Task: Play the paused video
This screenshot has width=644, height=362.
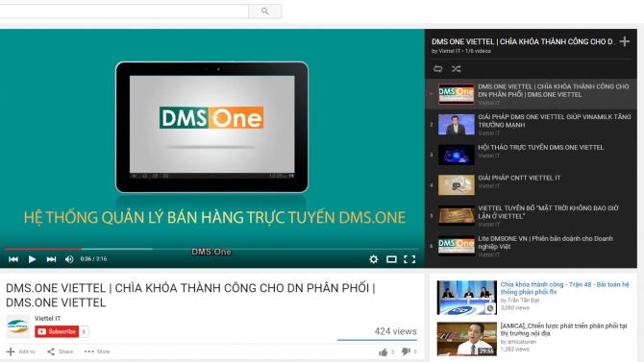Action: (32, 259)
